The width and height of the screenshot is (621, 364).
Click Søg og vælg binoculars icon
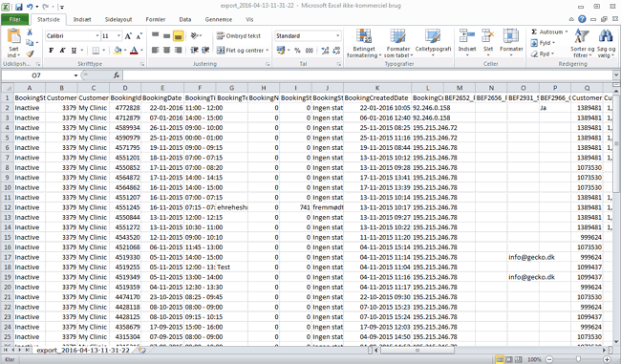click(606, 36)
